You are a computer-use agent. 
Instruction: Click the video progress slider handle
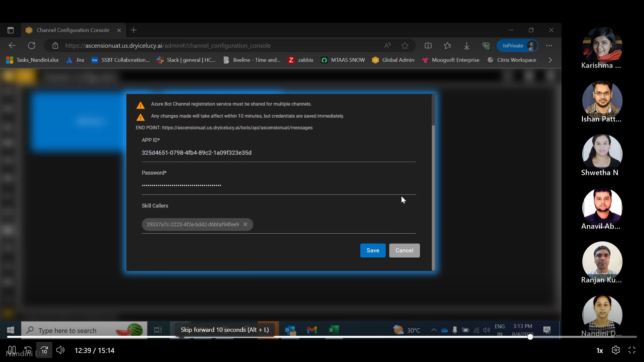point(530,337)
